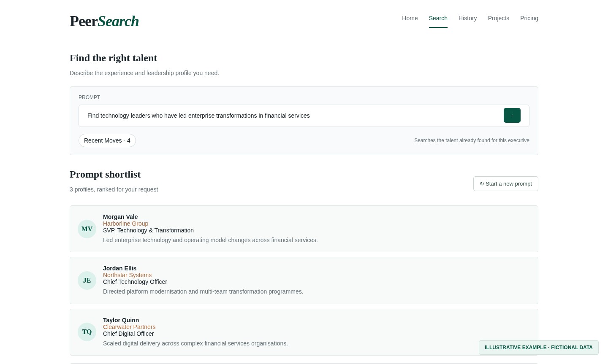This screenshot has height=364, width=608.
Task: Click the Chief Digital Officer title
Action: click(x=128, y=334)
